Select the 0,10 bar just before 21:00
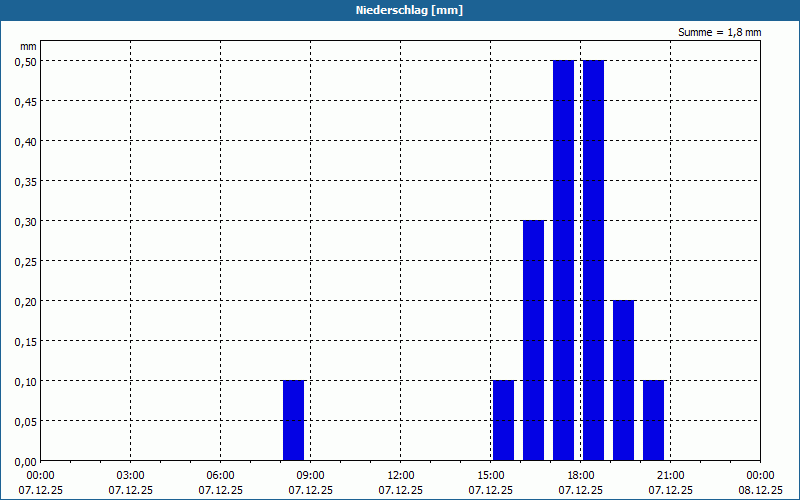 pyautogui.click(x=654, y=420)
